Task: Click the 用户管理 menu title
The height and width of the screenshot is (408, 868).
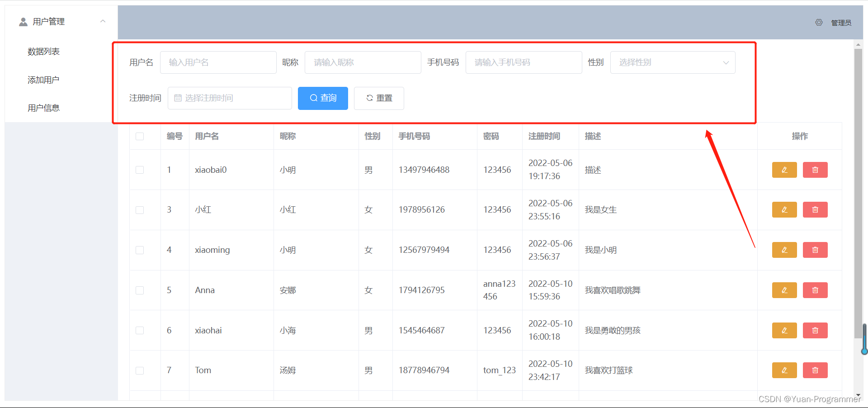Action: pos(49,22)
